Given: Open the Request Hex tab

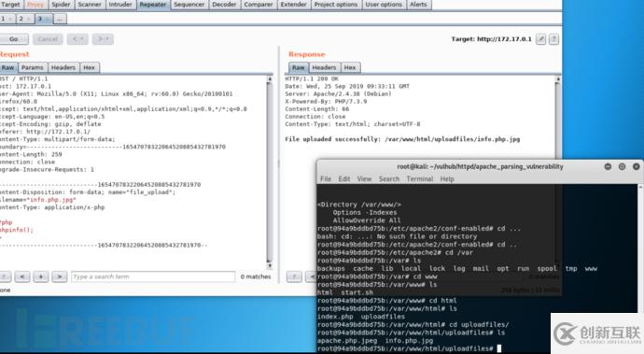Looking at the screenshot, I should [89, 67].
